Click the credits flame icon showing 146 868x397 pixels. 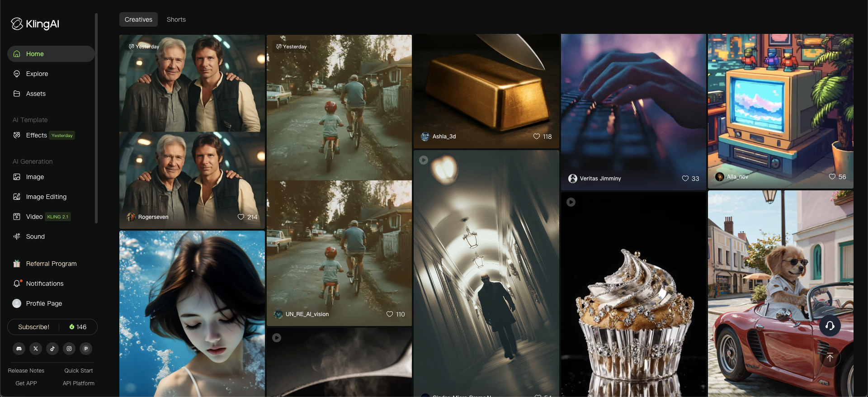(x=72, y=327)
